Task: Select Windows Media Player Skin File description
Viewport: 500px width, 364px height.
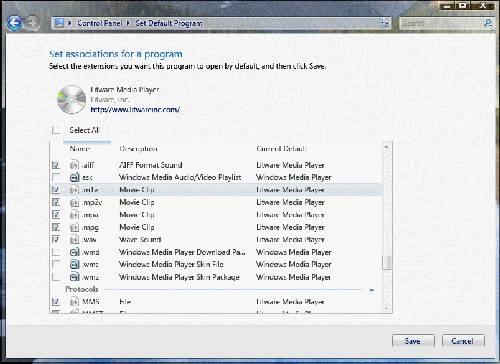Action: coord(171,265)
